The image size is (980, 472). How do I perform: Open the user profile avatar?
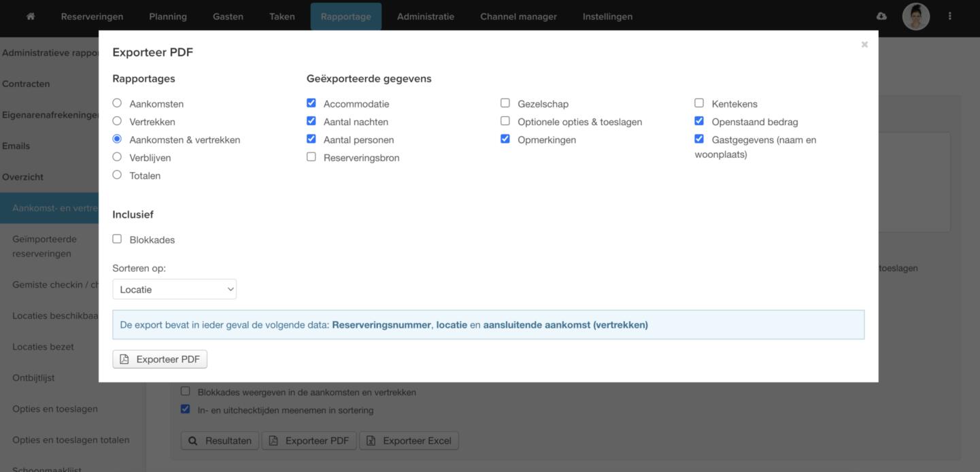click(915, 16)
